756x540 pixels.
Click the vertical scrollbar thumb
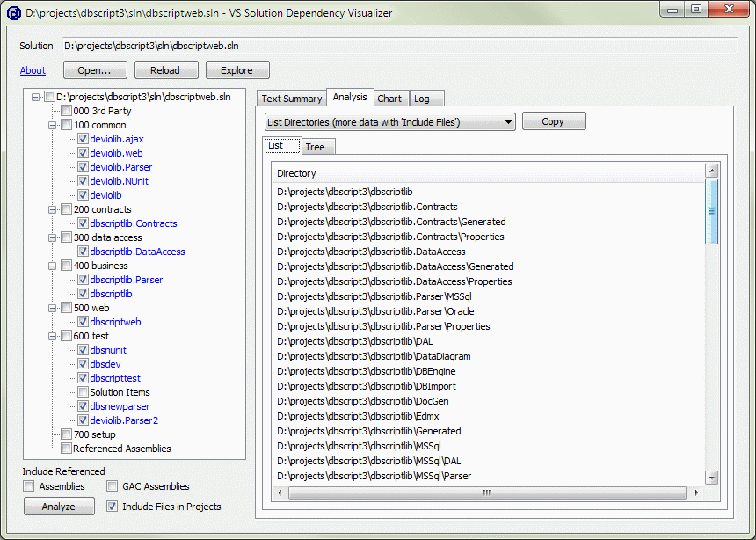[x=711, y=211]
